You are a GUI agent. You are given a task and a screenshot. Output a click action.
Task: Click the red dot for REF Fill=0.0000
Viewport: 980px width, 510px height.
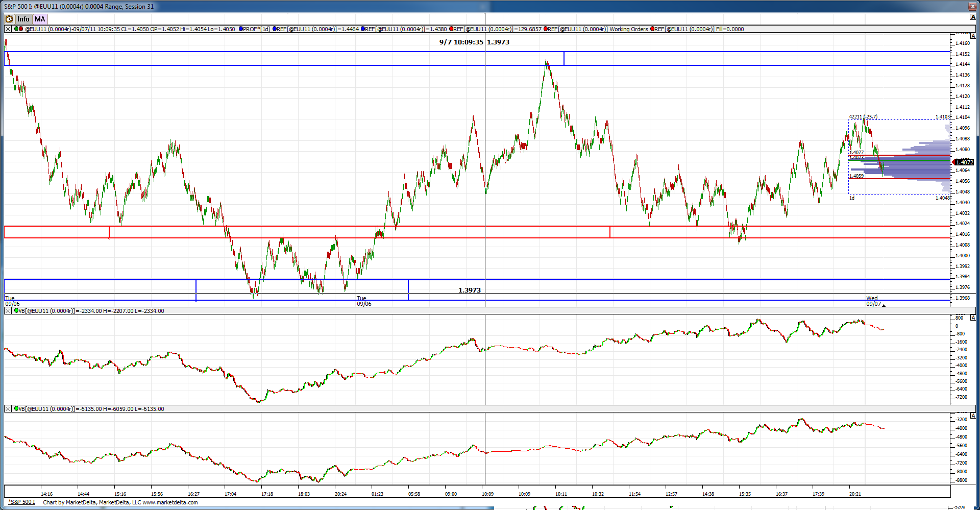pos(652,29)
